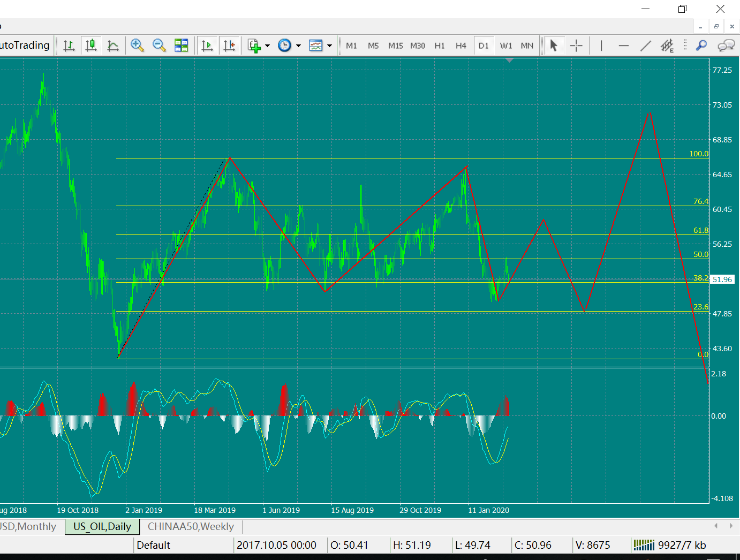Switch chart to line chart mode

[x=113, y=46]
